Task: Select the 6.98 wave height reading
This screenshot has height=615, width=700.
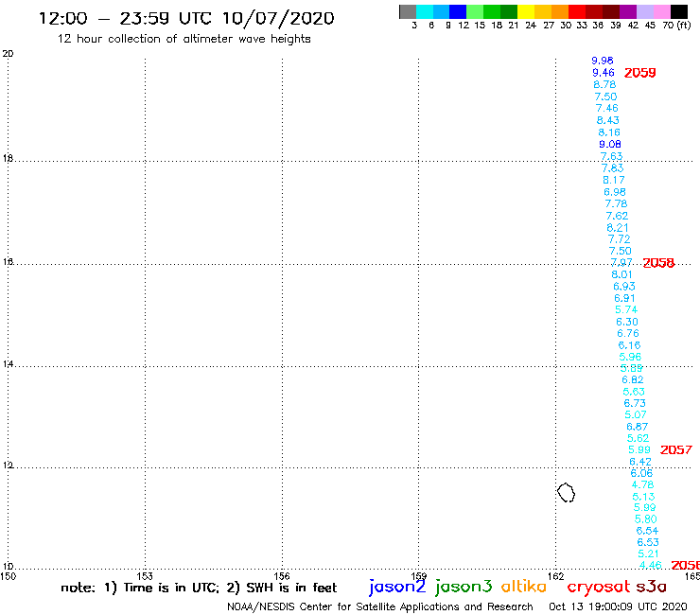Action: click(615, 192)
